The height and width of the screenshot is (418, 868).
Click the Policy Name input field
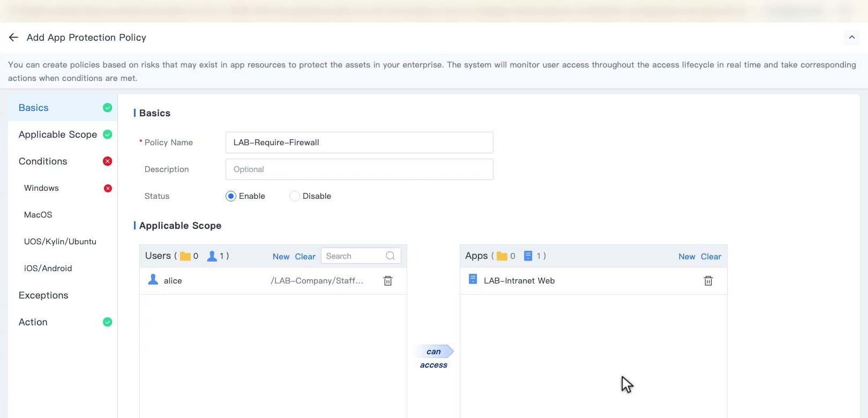(x=359, y=143)
